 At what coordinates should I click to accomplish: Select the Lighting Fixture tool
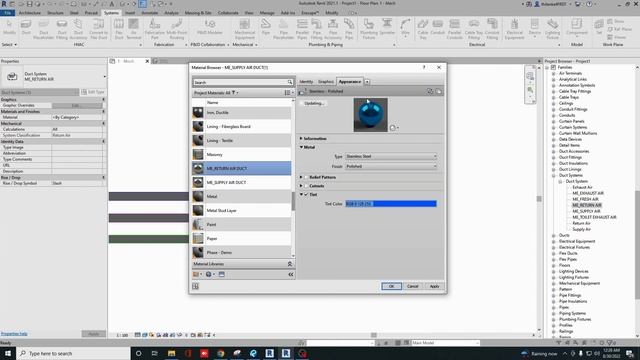(552, 29)
